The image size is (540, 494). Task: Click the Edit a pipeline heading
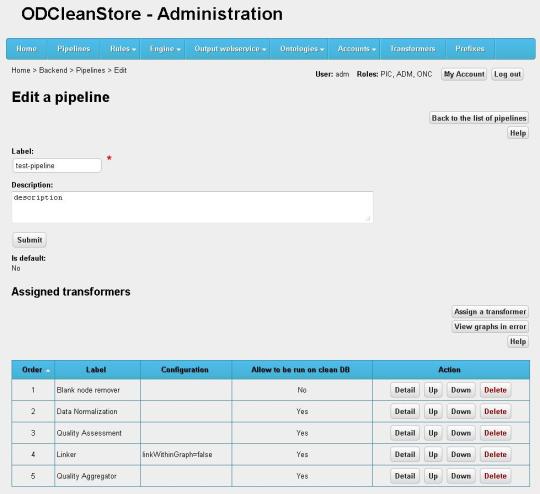click(61, 97)
